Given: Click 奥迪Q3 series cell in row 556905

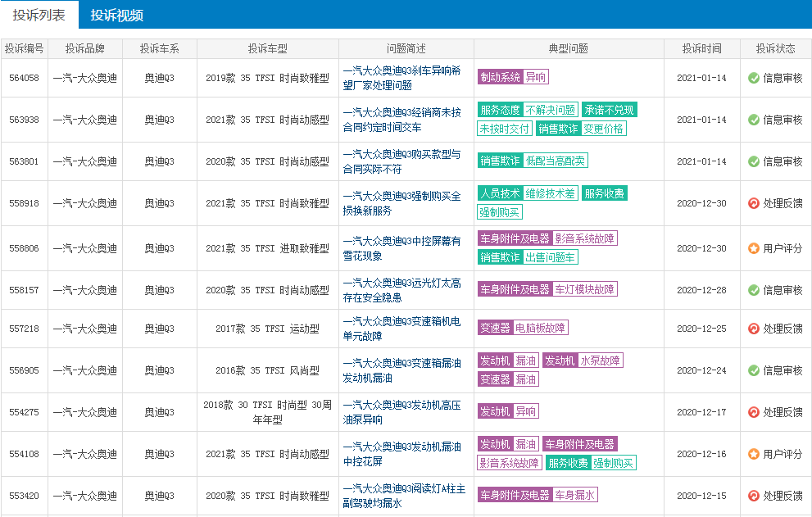Looking at the screenshot, I should tap(160, 370).
